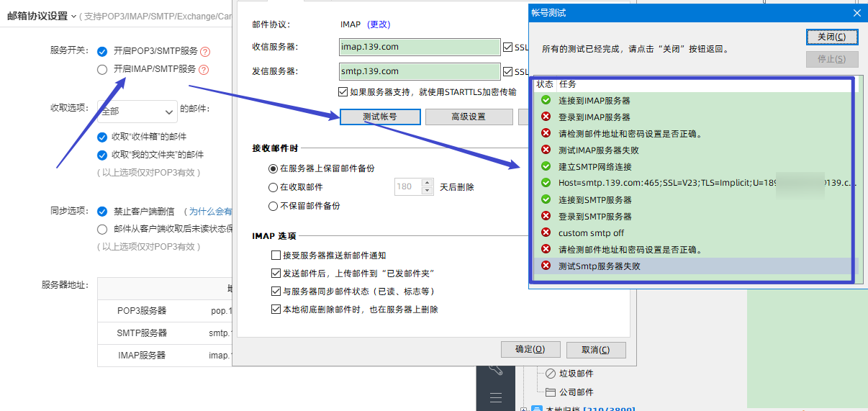Click the 测试帐号 button
This screenshot has height=411, width=868.
[x=380, y=117]
